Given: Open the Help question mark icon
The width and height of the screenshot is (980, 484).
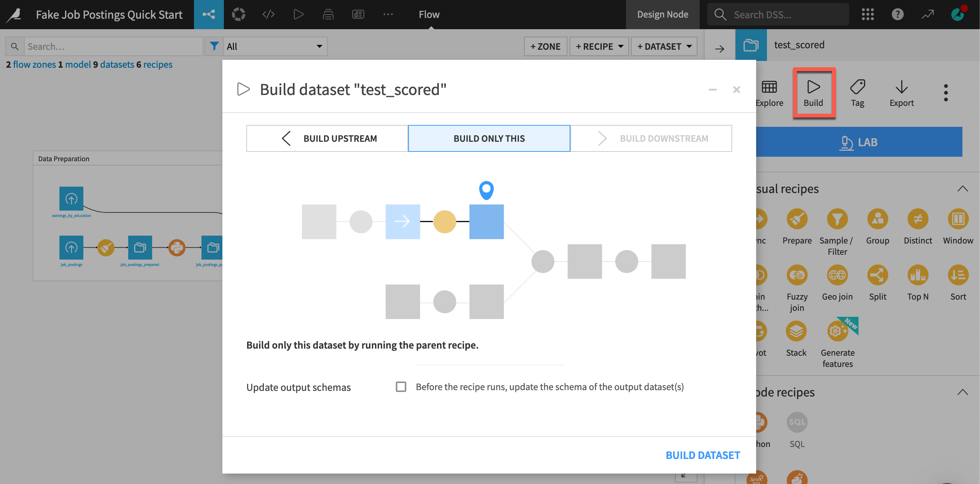Looking at the screenshot, I should [897, 15].
